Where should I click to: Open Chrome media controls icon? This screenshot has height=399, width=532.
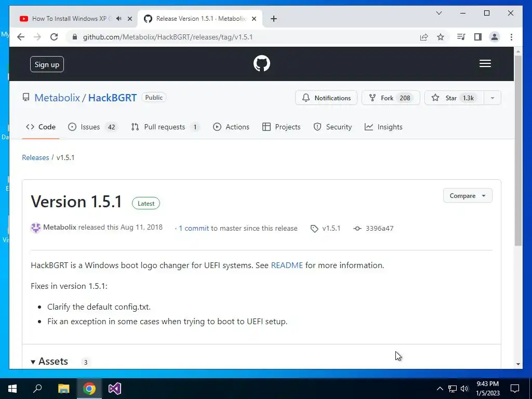(x=461, y=37)
